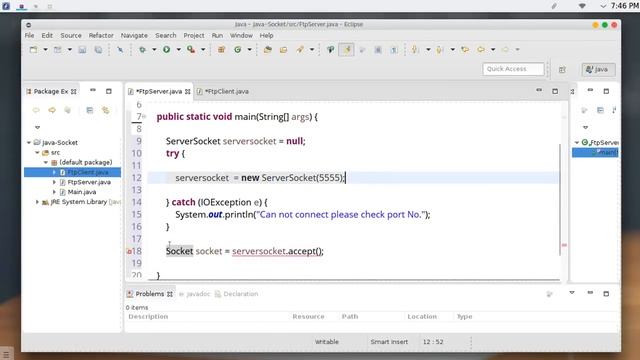This screenshot has height=360, width=640.
Task: Switch to the Javadoc tab
Action: (195, 294)
